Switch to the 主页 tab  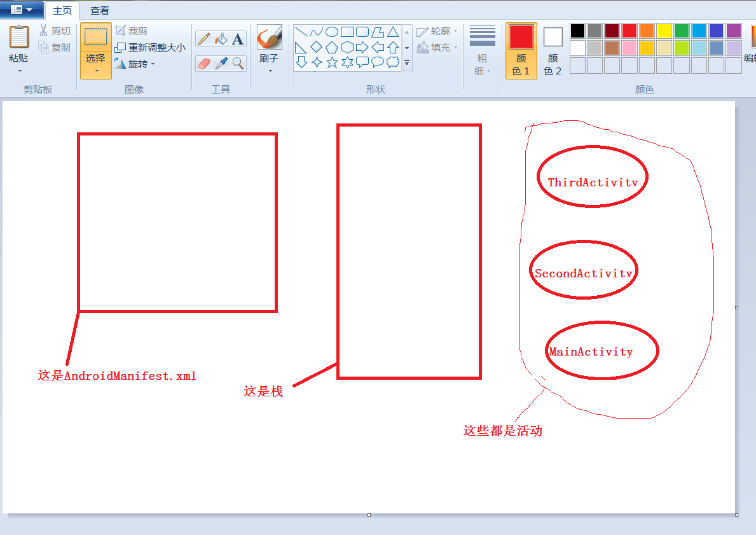(62, 10)
